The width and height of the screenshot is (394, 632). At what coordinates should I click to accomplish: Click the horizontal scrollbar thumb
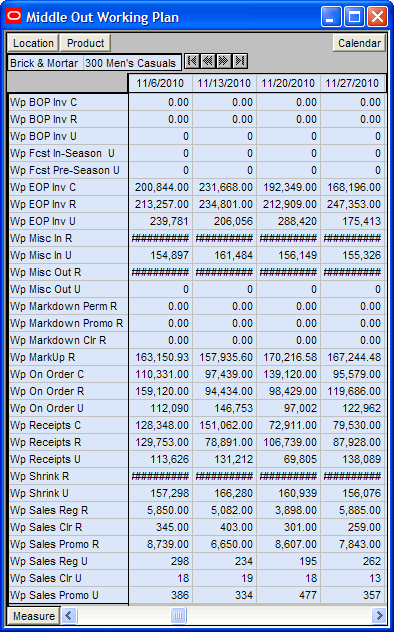tap(179, 616)
